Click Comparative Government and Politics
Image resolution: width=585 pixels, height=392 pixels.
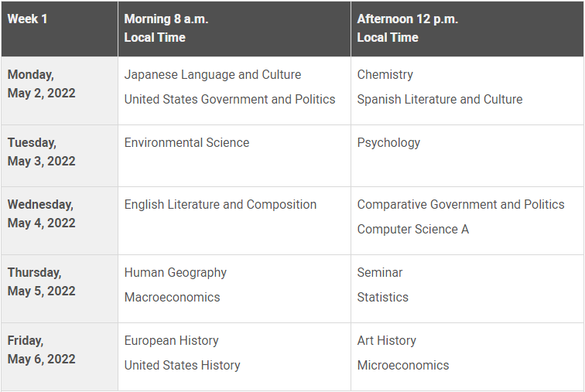460,205
